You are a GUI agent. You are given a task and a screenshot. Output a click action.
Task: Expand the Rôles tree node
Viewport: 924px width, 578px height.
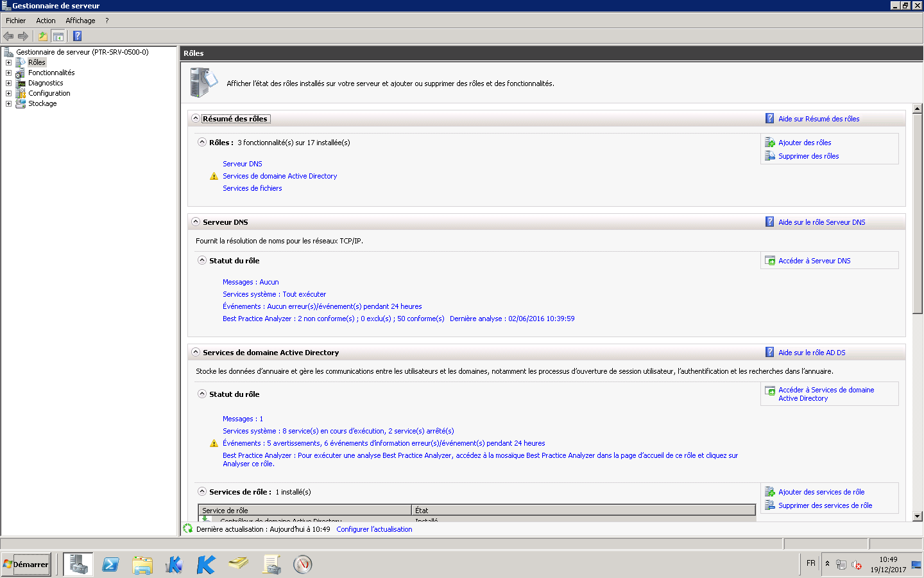[8, 62]
